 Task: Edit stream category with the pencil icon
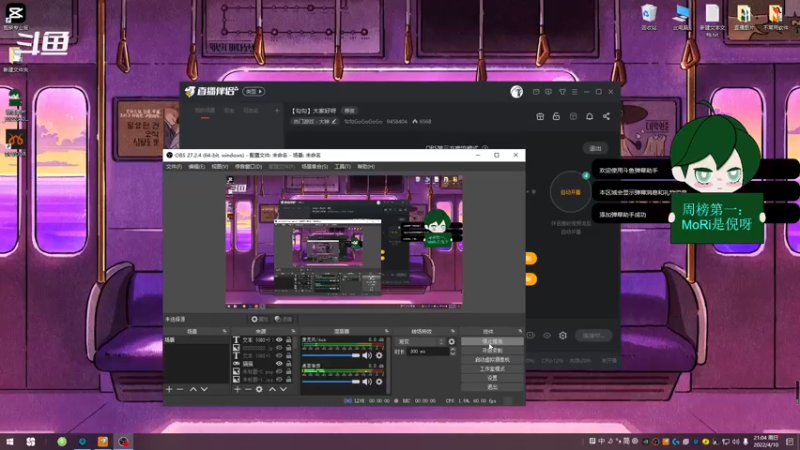(x=334, y=121)
